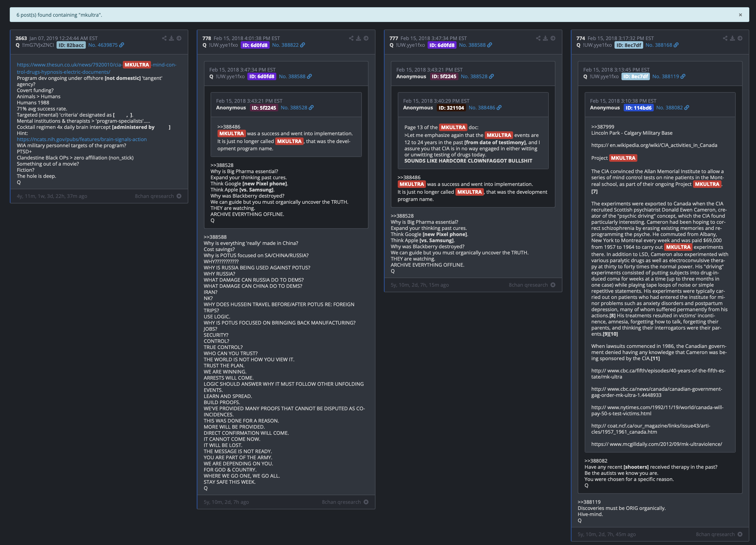Select timestamp "5y, 10m, 2d, 7h, 45m ago"
756x545 pixels.
pos(607,534)
